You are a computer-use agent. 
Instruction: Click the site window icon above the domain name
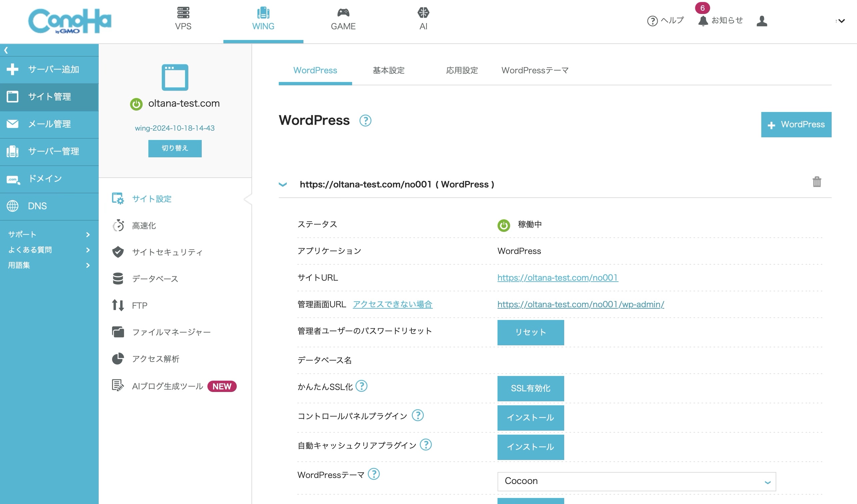point(175,77)
